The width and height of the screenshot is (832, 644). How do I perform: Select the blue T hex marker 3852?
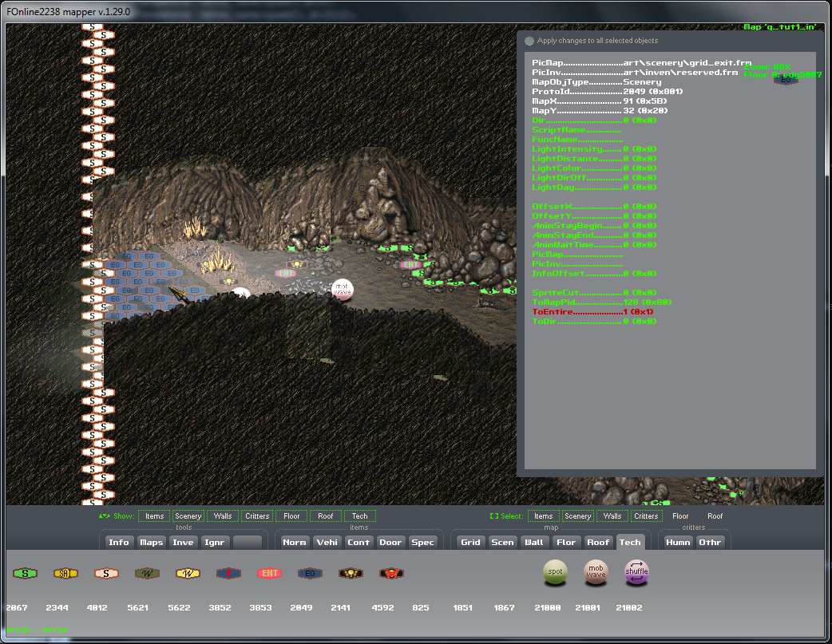228,573
